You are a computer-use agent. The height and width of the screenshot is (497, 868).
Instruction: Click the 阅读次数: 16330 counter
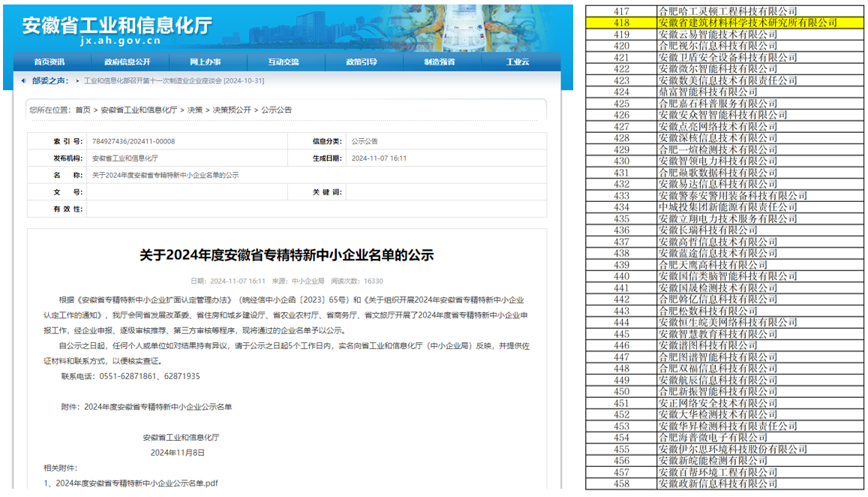357,282
